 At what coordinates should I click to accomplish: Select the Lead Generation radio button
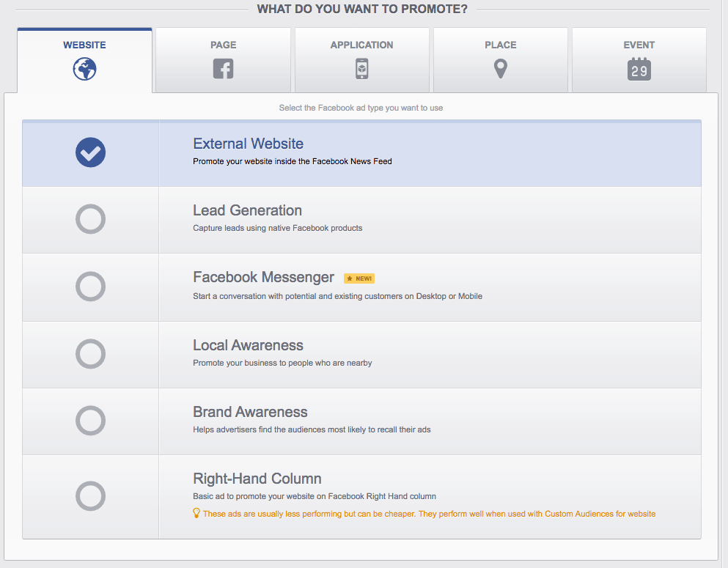(x=90, y=219)
